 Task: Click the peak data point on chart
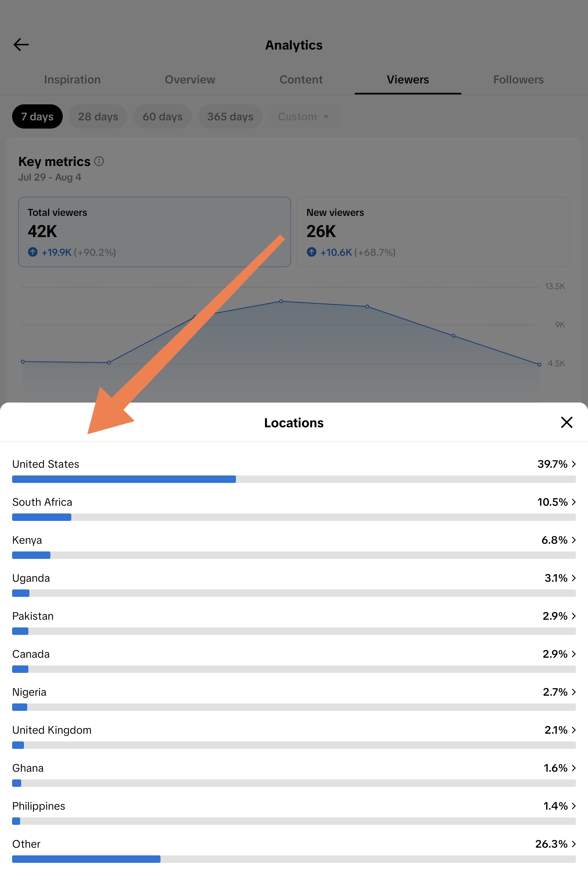[x=281, y=301]
